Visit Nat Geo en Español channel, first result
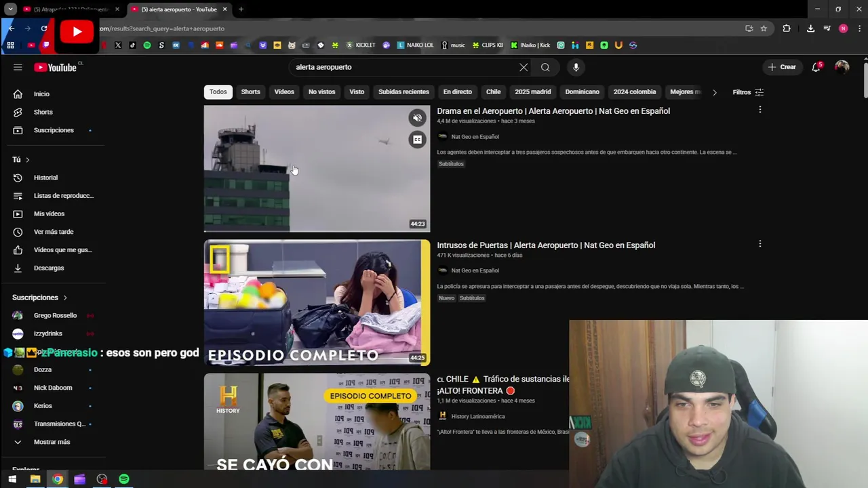Image resolution: width=868 pixels, height=488 pixels. [x=475, y=136]
